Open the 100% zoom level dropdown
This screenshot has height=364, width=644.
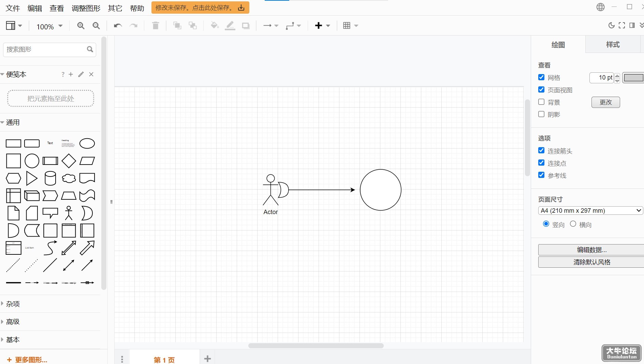click(x=50, y=26)
